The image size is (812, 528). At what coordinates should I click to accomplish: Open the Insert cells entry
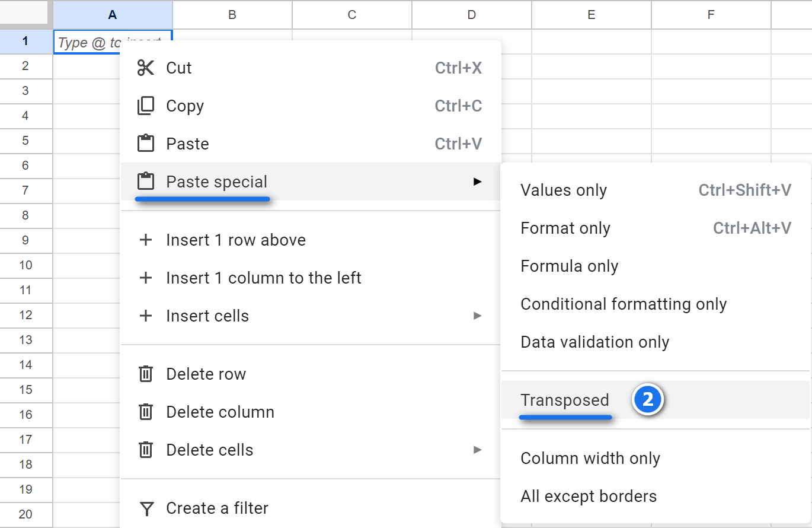click(311, 316)
